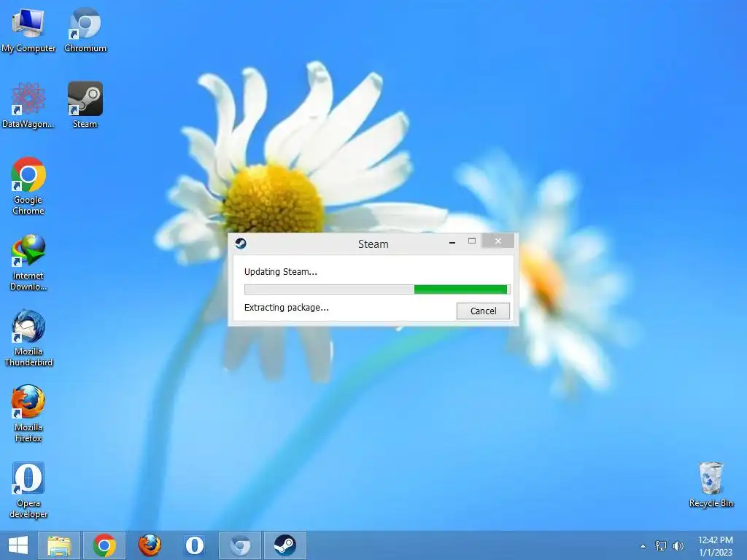Select the Steam desktop shortcut

tap(85, 105)
